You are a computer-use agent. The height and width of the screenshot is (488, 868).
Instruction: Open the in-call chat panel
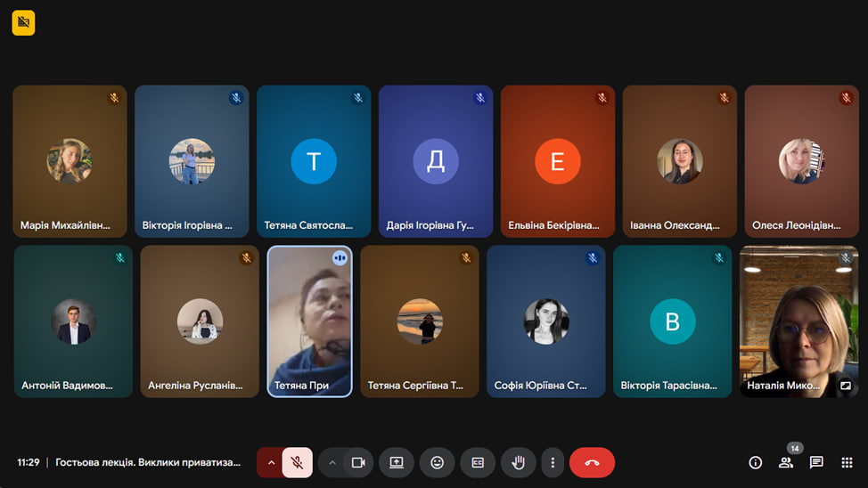tap(816, 462)
